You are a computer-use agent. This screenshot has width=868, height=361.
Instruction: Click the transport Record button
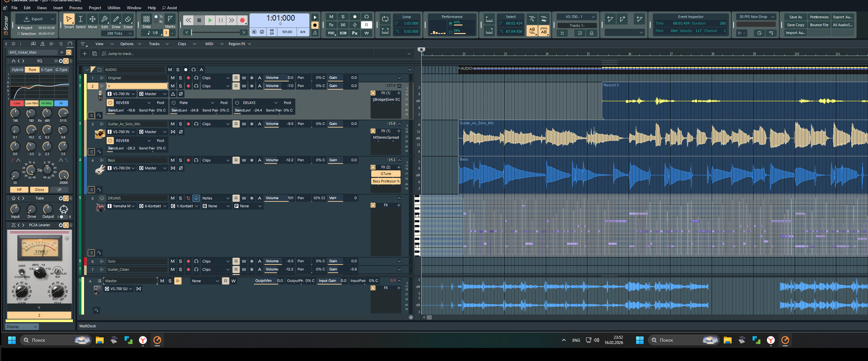(242, 21)
